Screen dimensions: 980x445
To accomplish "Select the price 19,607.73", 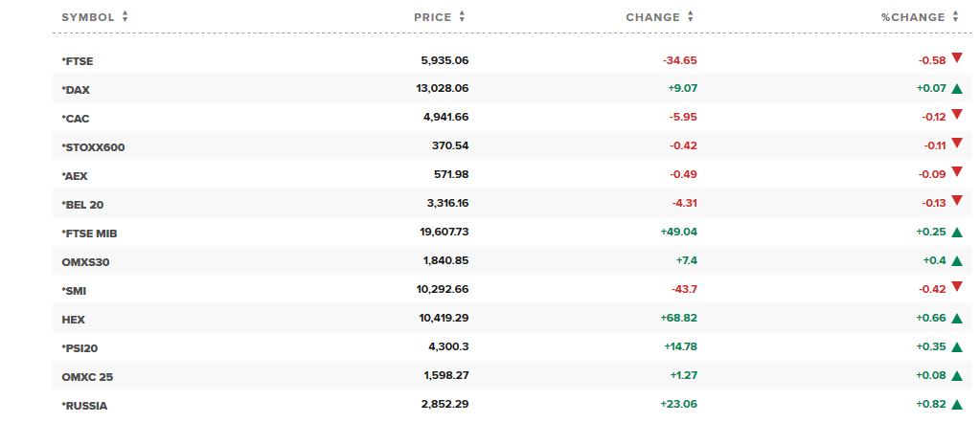I will click(x=444, y=233).
